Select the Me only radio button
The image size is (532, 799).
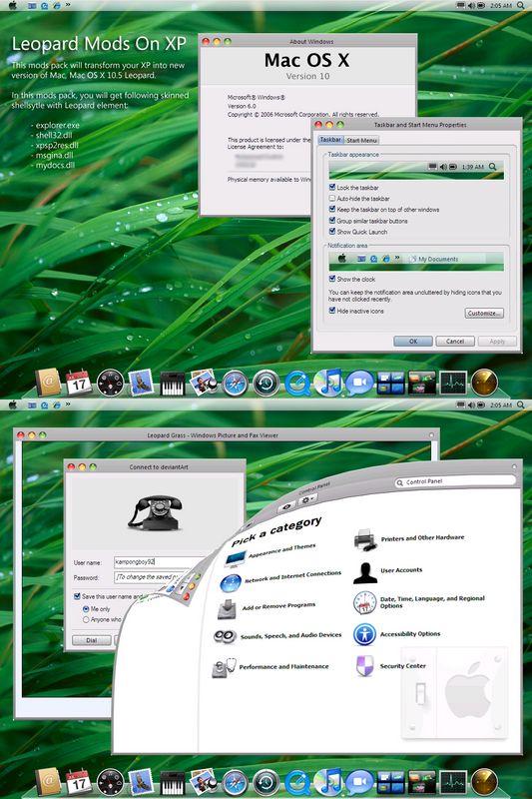pyautogui.click(x=86, y=609)
